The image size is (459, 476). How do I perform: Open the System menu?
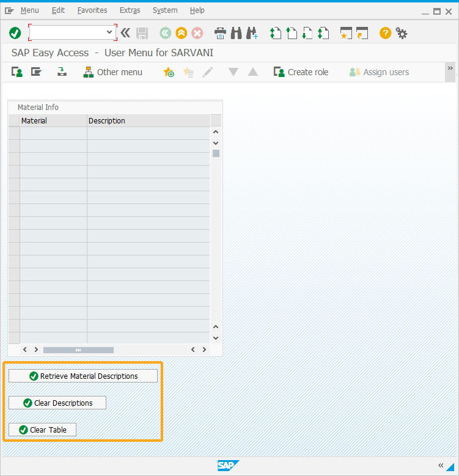tap(165, 10)
